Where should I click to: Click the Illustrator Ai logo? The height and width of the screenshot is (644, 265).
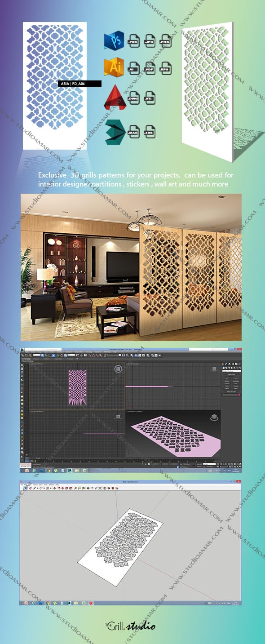point(113,67)
